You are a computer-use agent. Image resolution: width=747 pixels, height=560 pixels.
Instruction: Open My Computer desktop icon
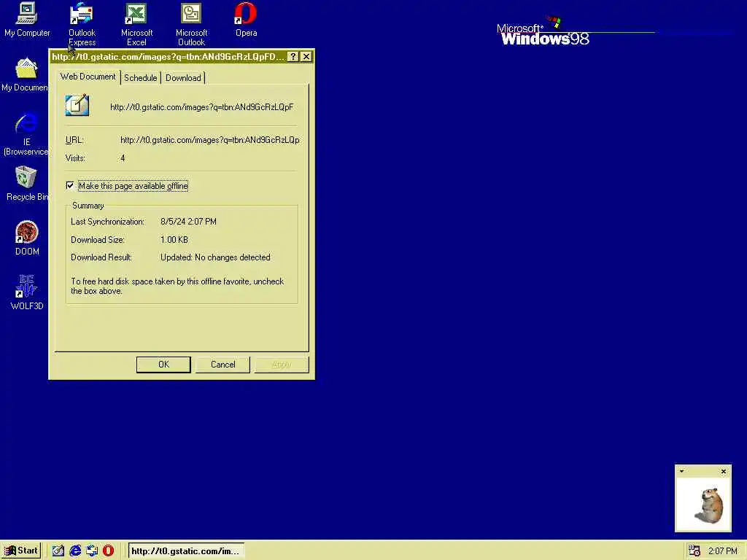(x=27, y=20)
